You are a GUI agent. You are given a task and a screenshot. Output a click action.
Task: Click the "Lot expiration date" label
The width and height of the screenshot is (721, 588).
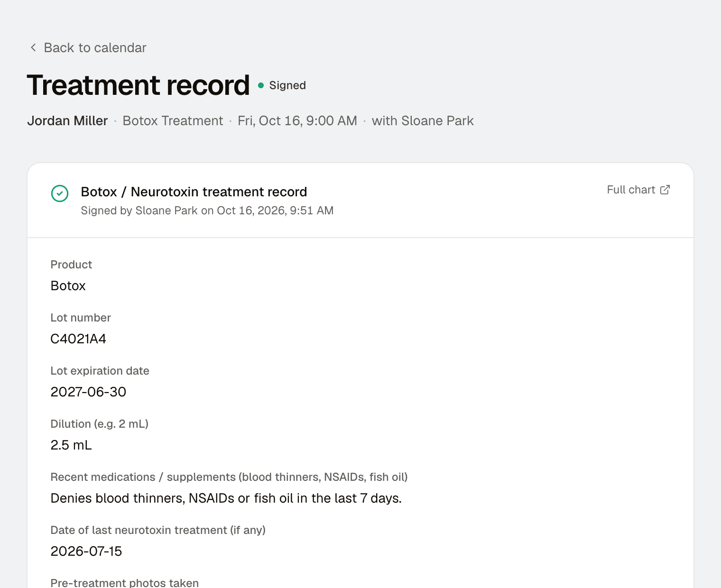tap(100, 371)
